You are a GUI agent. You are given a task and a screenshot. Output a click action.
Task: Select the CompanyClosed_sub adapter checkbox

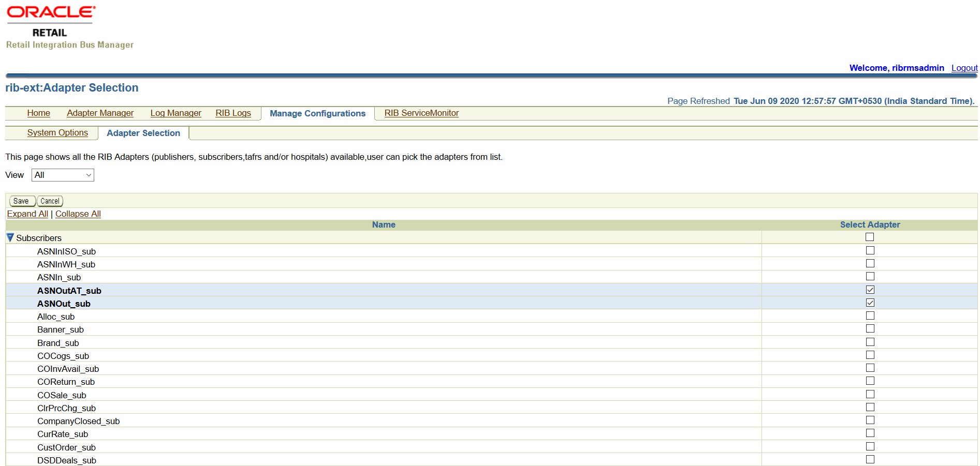[870, 420]
